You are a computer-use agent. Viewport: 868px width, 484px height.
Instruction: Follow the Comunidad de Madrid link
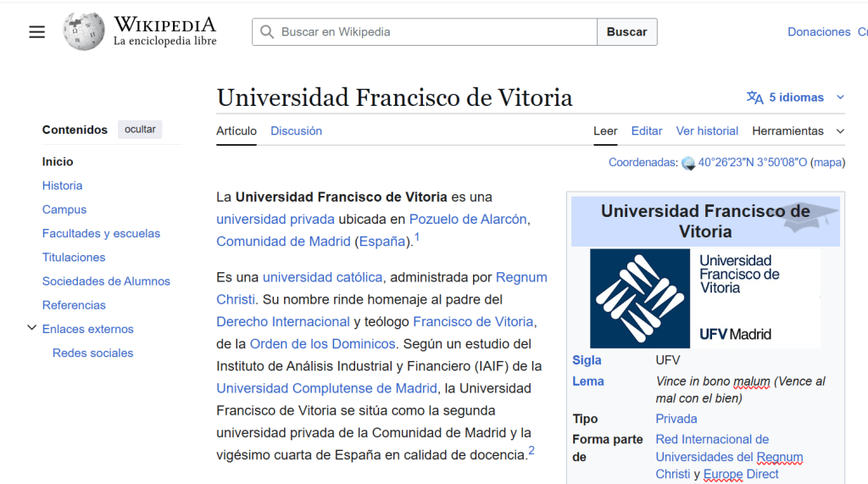(283, 242)
